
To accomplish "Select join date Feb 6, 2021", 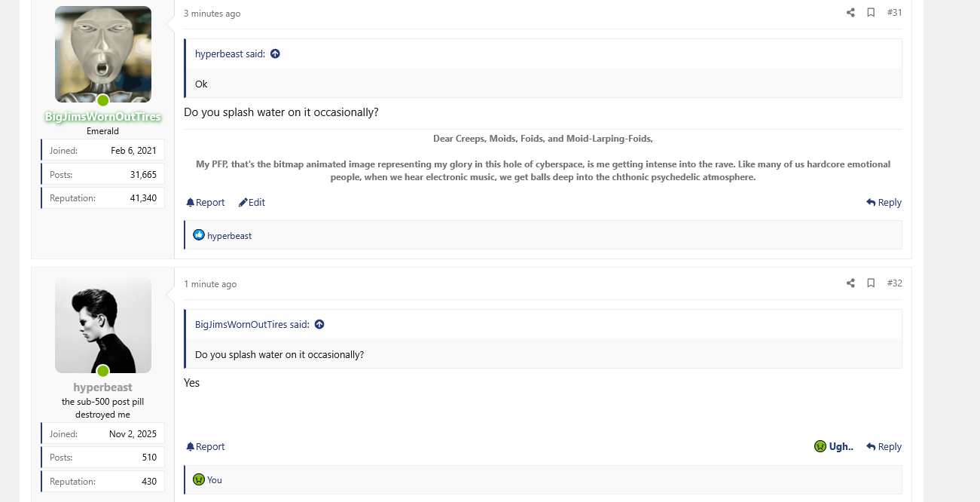I will [134, 151].
